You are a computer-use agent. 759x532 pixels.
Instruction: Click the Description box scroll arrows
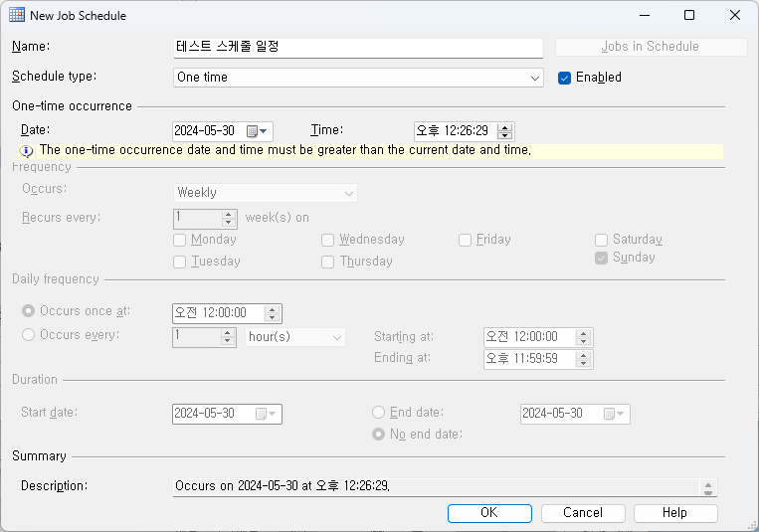(708, 488)
